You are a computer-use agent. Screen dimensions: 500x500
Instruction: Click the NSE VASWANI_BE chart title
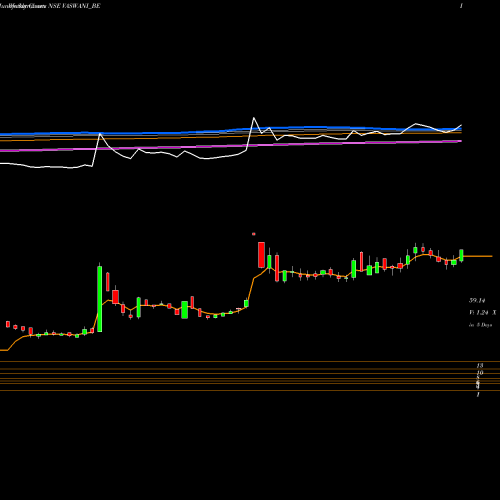pyautogui.click(x=74, y=6)
